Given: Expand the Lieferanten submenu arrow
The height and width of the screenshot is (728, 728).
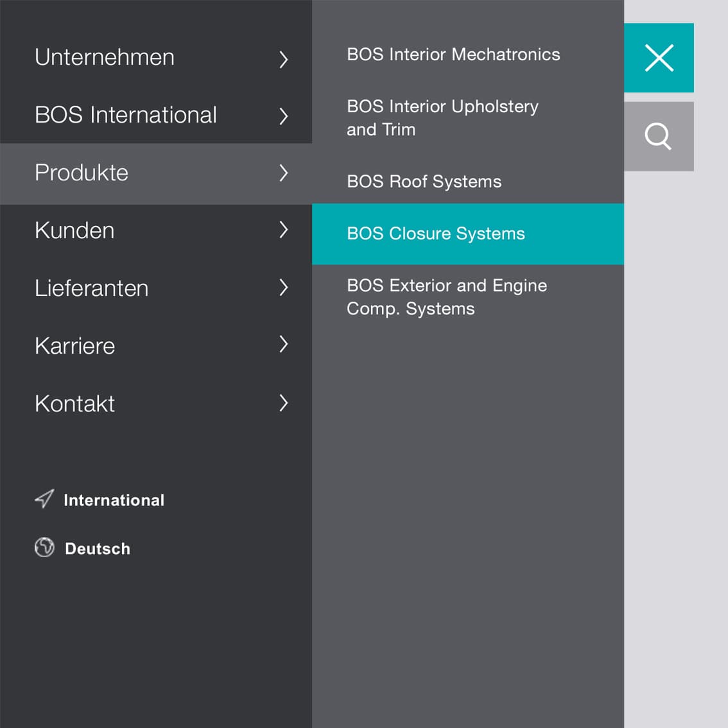Looking at the screenshot, I should 283,288.
